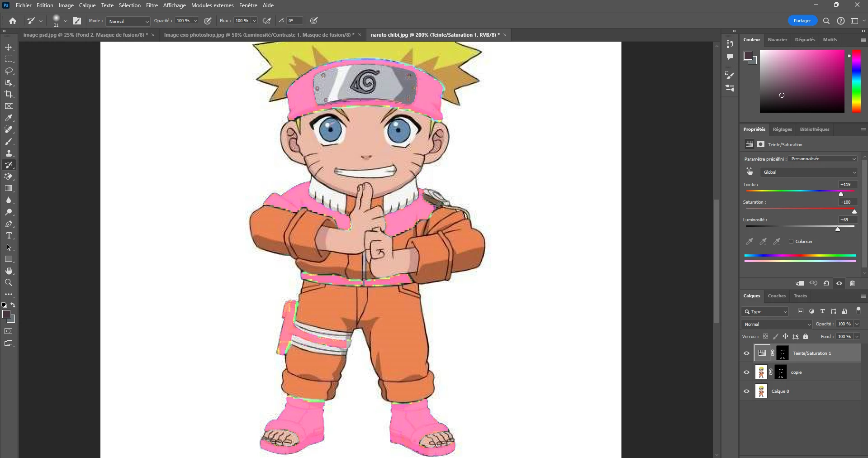Open the Flux dropdown in options bar
This screenshot has height=458, width=868.
(255, 21)
